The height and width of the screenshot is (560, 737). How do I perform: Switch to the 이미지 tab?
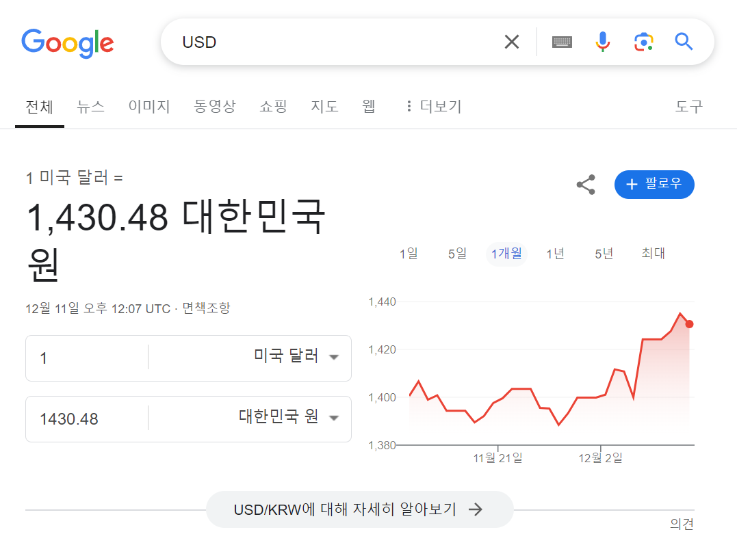coord(149,107)
